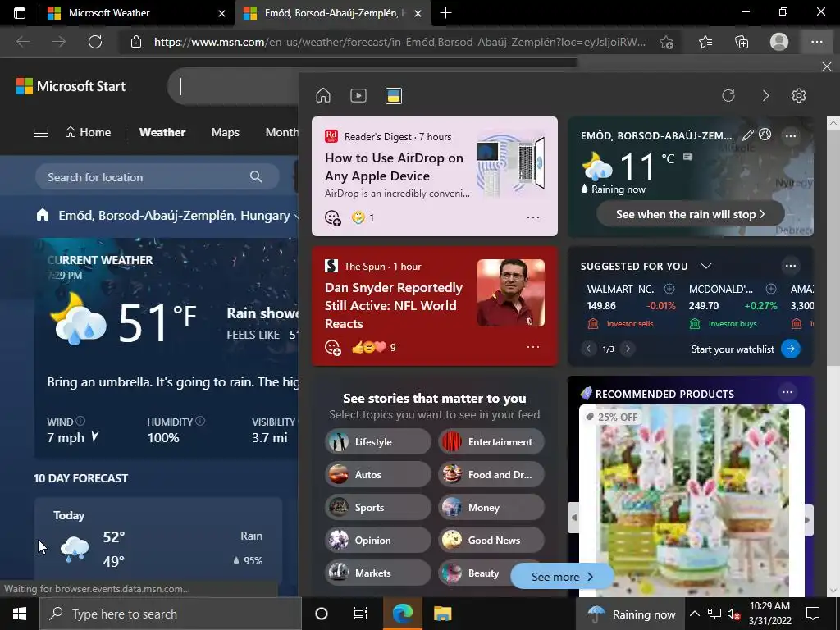Select the Opinion topic
The width and height of the screenshot is (840, 630).
377,540
